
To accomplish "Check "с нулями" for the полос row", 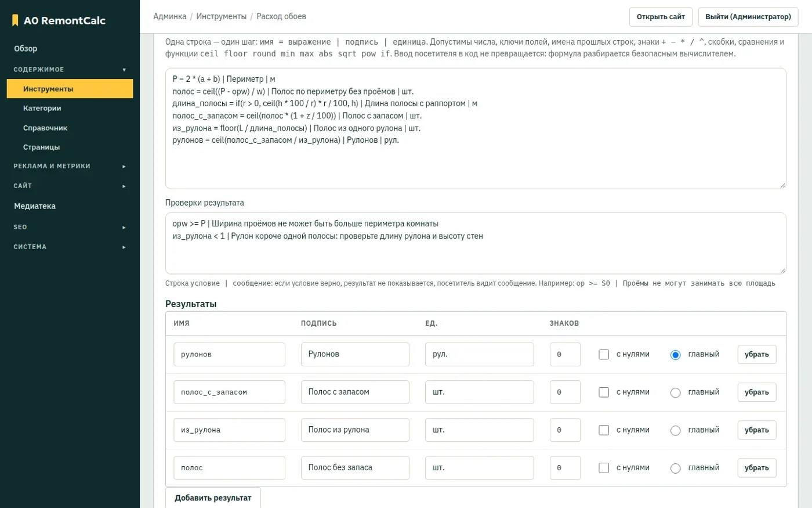I will pyautogui.click(x=604, y=468).
